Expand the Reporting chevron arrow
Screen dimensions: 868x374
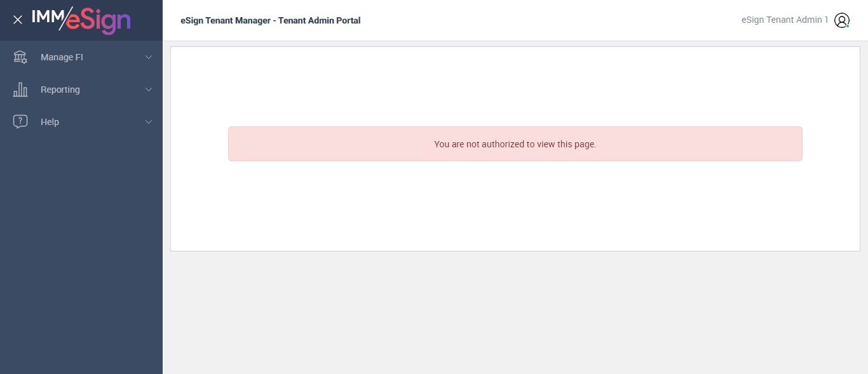tap(149, 90)
